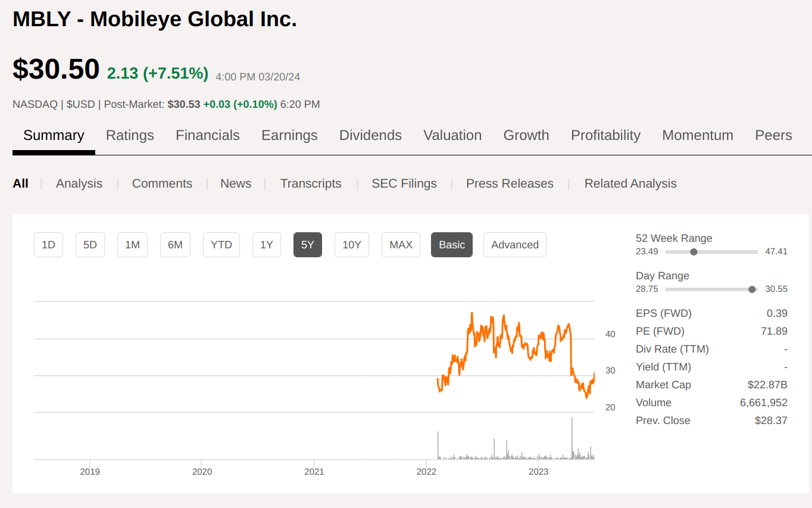The height and width of the screenshot is (508, 812).
Task: Select the Momentum tab
Action: pos(697,136)
